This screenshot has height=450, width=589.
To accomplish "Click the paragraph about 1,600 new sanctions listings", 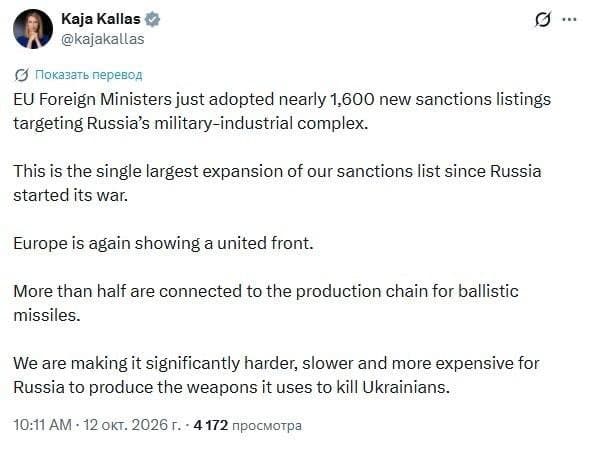I will coord(282,111).
